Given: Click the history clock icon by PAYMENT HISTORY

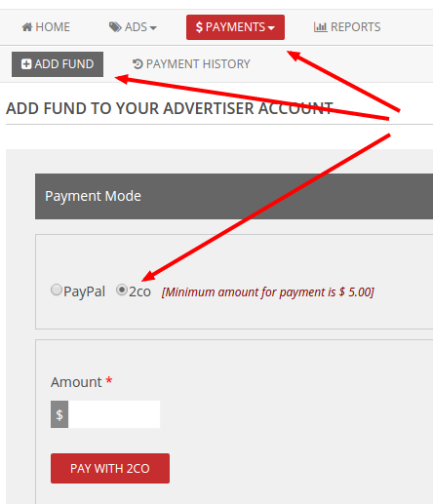Looking at the screenshot, I should click(138, 64).
